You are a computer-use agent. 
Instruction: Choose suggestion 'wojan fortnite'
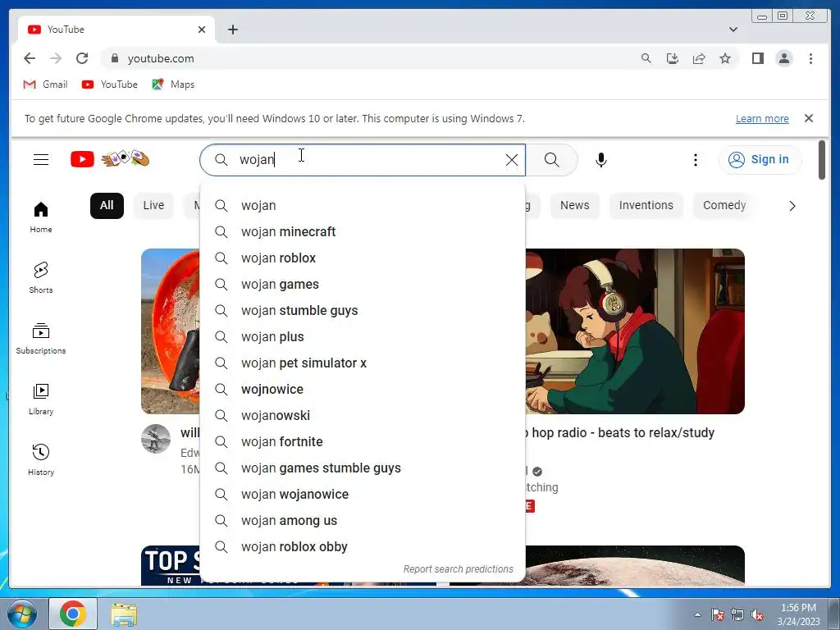362,442
